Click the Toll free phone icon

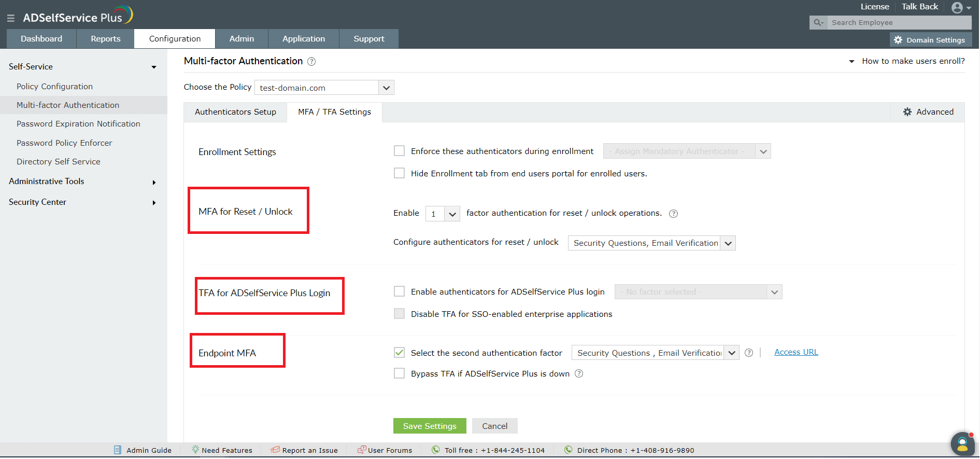point(436,450)
